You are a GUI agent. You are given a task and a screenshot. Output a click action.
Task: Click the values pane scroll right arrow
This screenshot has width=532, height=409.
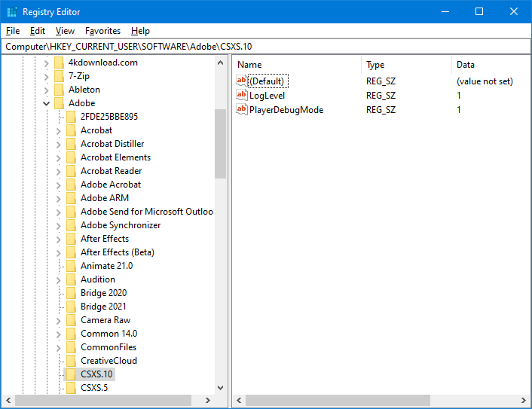(x=524, y=401)
